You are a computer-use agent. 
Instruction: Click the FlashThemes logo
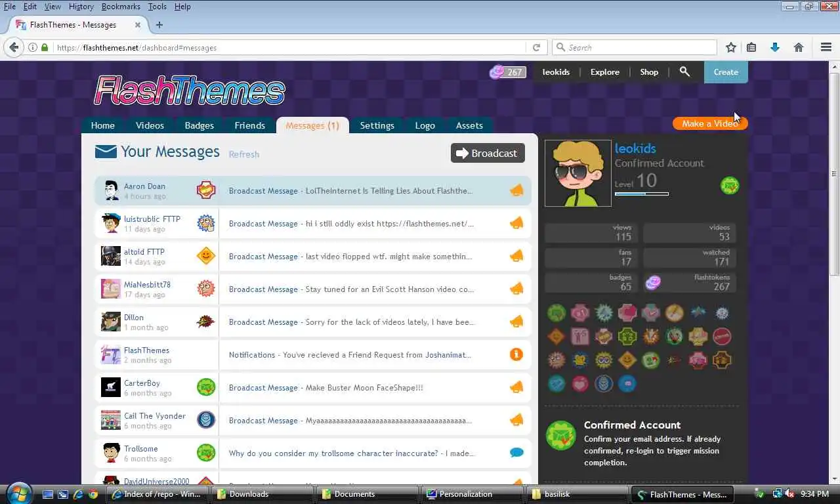pyautogui.click(x=190, y=91)
